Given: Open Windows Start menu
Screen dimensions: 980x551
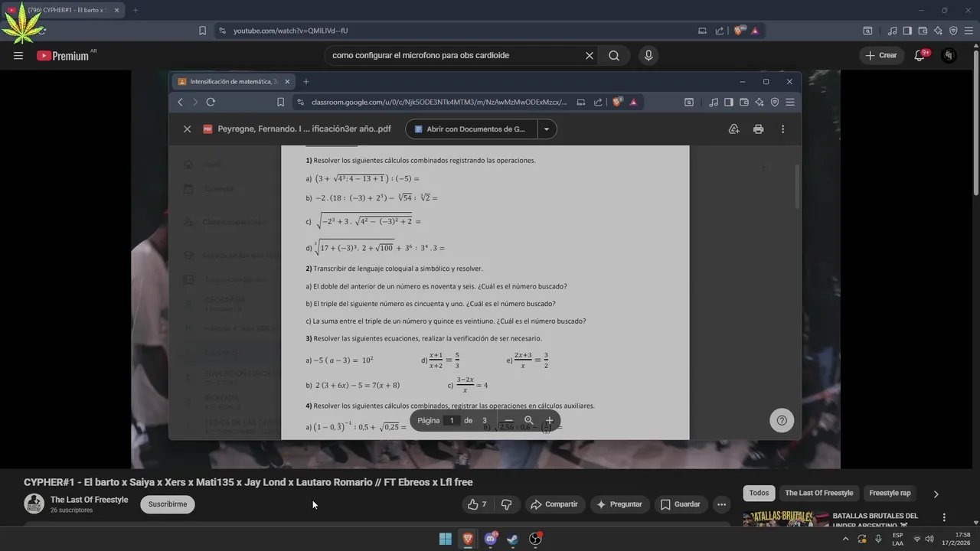Looking at the screenshot, I should 445,539.
